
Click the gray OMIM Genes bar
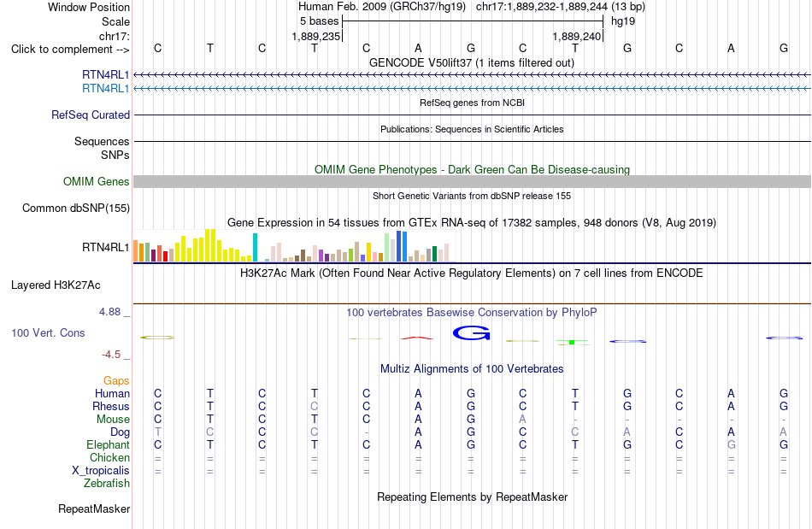click(x=473, y=182)
